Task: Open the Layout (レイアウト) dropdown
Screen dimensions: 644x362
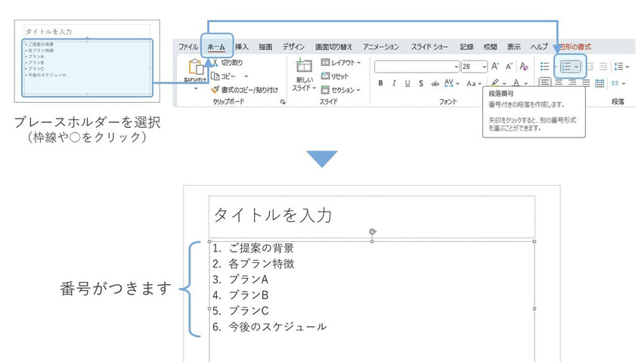Action: 341,63
